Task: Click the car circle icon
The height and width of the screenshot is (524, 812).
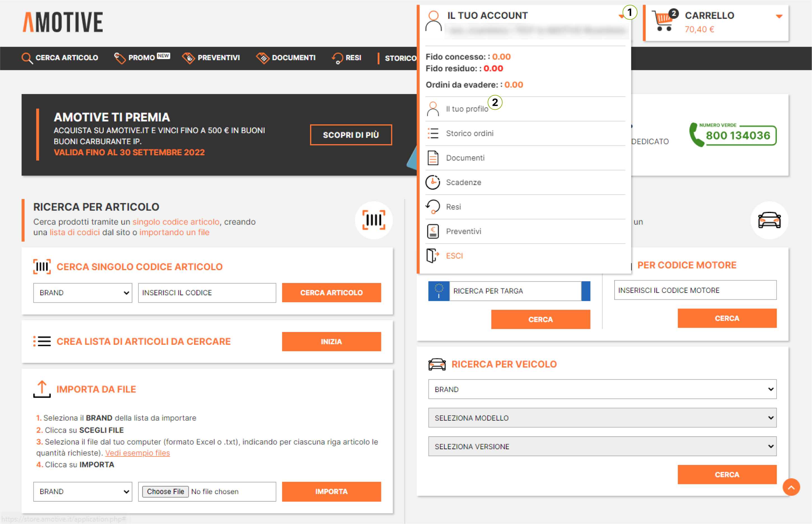Action: 769,220
